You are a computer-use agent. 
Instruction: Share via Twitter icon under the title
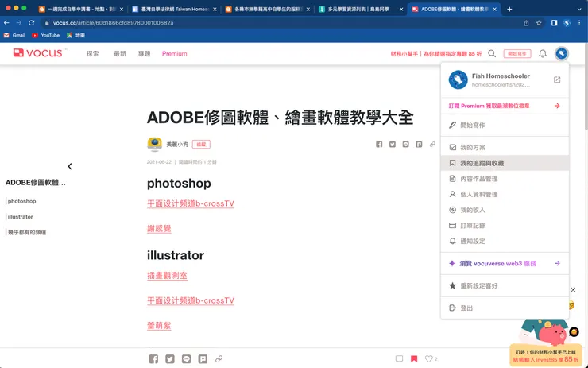pos(393,145)
